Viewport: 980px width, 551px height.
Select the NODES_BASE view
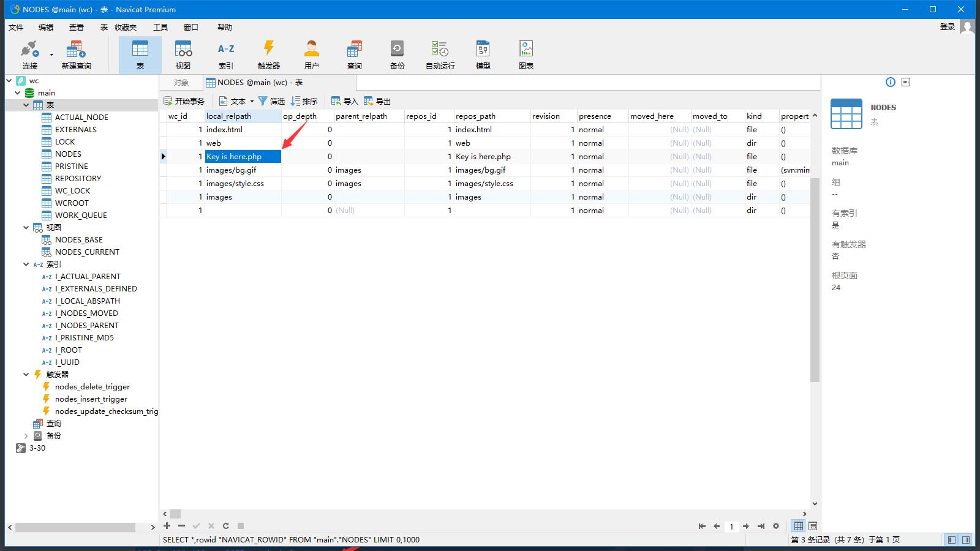[79, 239]
